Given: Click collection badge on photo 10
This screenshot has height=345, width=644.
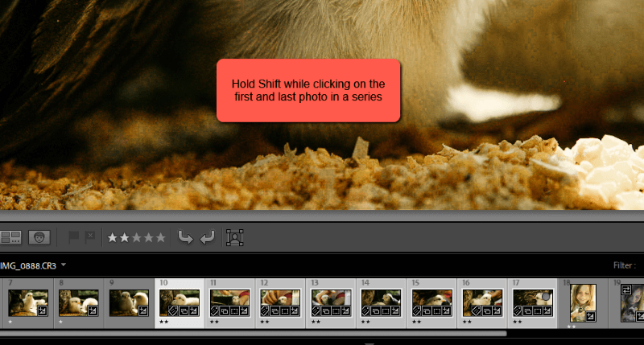Looking at the screenshot, I should coord(184,311).
